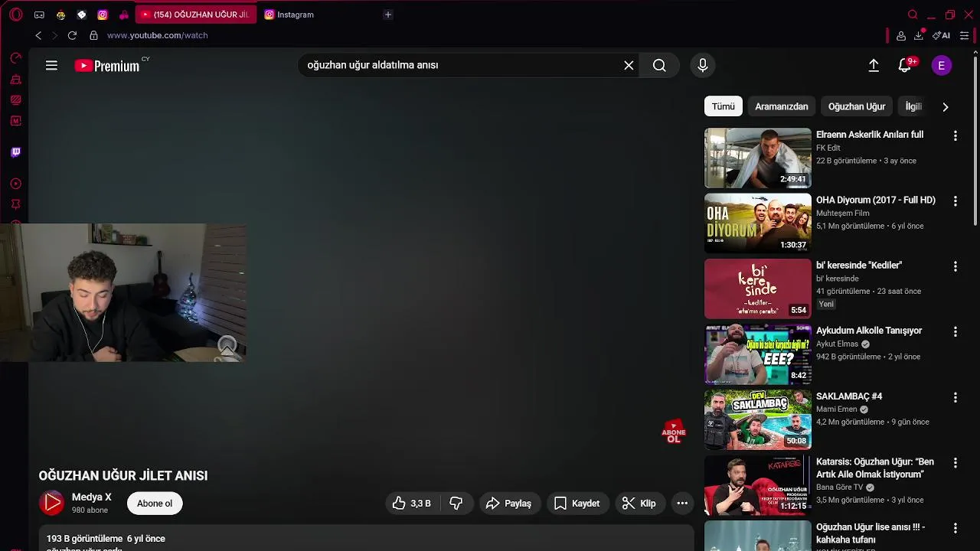Clear the YouTube search box text
The width and height of the screenshot is (980, 551).
[629, 66]
